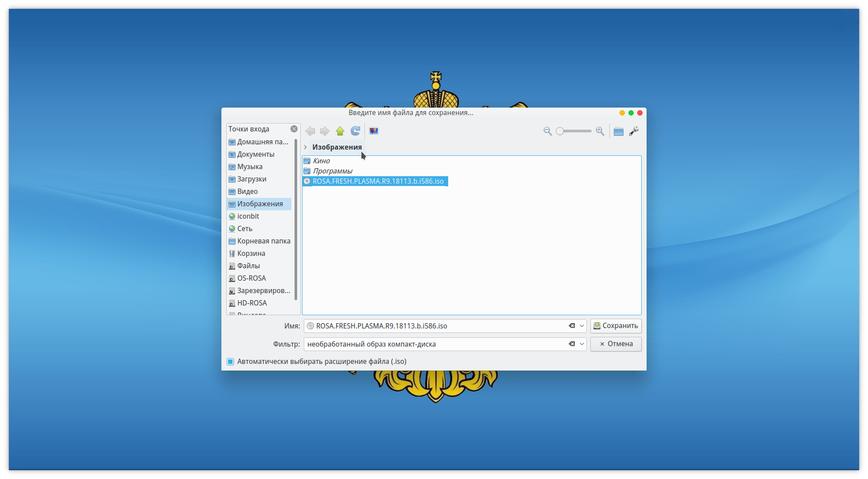Toggle automatic .iso file extension checkbox
This screenshot has width=868, height=479.
tap(230, 362)
